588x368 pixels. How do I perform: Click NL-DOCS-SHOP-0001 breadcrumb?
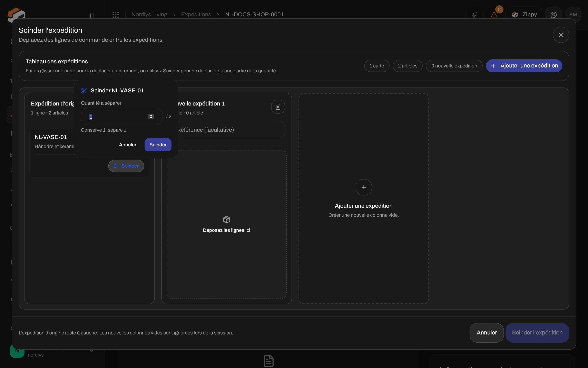pyautogui.click(x=254, y=15)
